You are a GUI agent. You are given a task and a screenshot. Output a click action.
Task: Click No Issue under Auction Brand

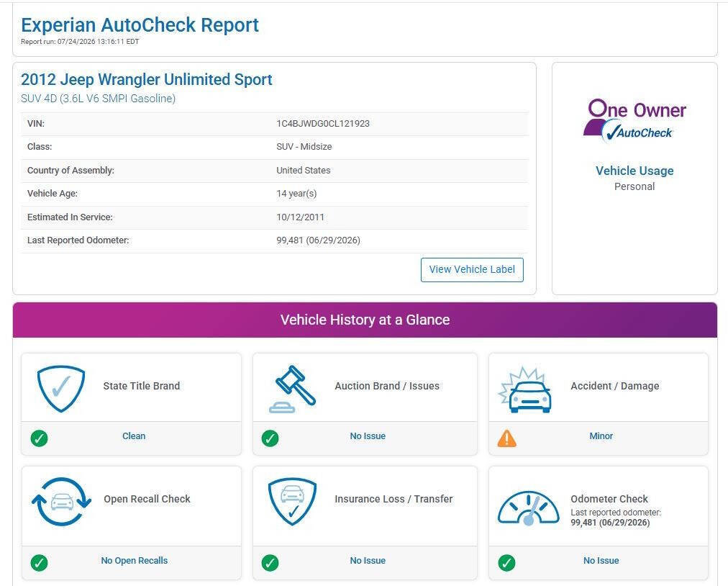tap(368, 436)
